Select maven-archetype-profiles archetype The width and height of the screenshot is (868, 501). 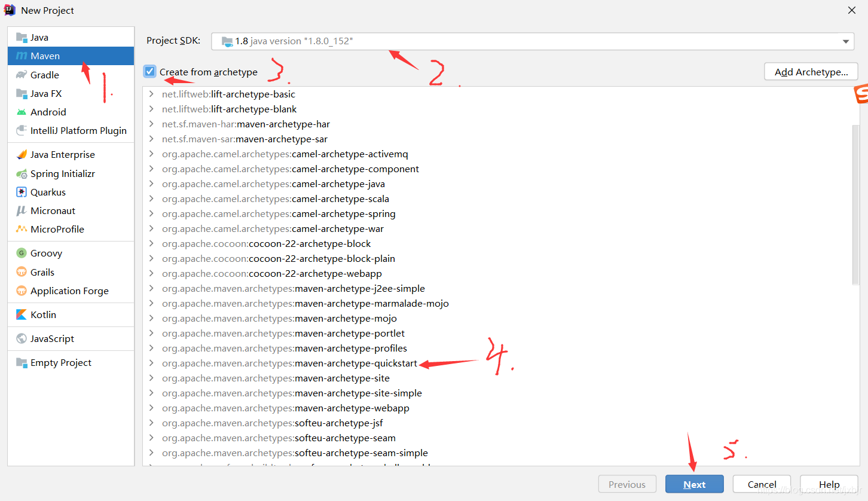pos(285,348)
